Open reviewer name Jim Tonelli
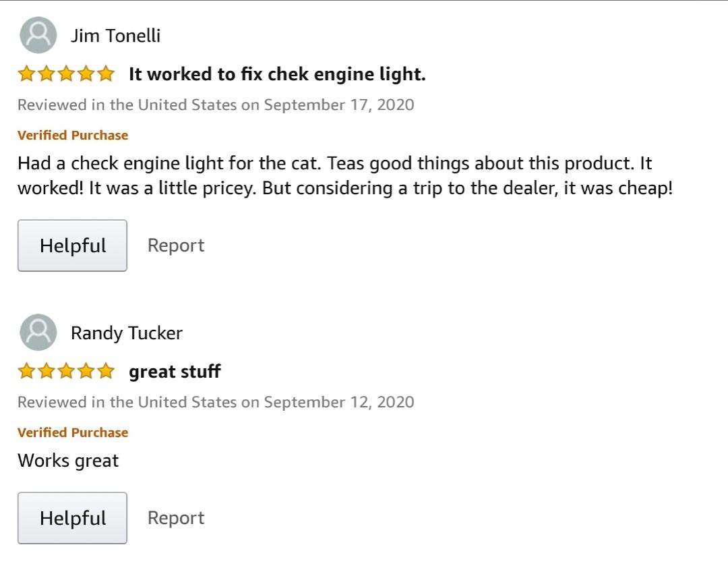Image resolution: width=728 pixels, height=574 pixels. (x=115, y=36)
